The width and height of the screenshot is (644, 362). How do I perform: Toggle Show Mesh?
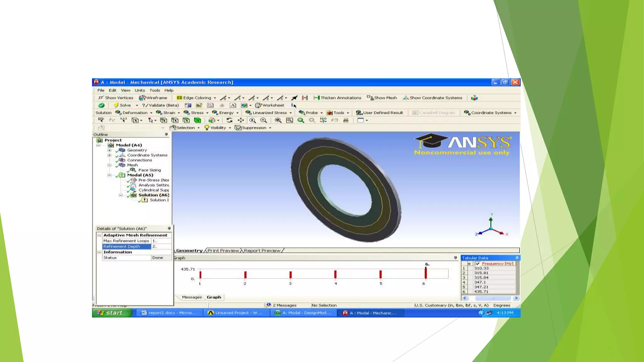tap(382, 98)
